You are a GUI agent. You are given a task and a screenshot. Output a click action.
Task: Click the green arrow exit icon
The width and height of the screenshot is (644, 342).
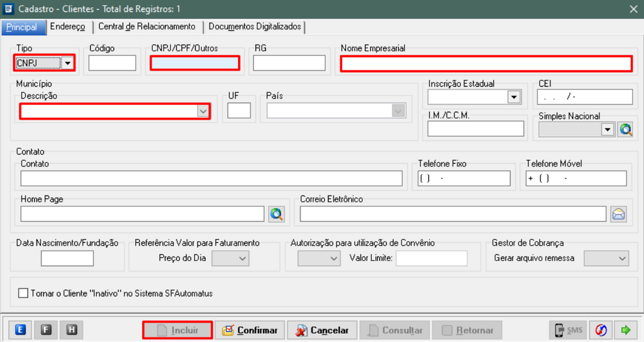(626, 330)
